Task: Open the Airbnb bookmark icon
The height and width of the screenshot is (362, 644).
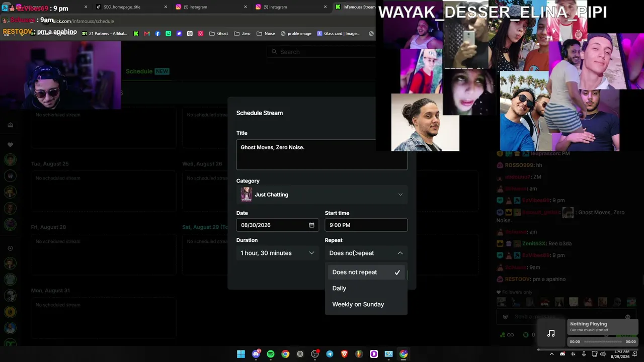Action: (200, 34)
